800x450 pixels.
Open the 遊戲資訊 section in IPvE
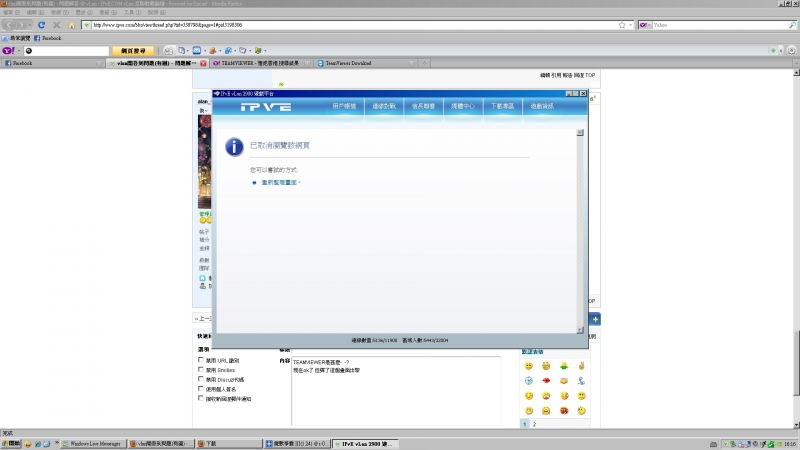(542, 106)
